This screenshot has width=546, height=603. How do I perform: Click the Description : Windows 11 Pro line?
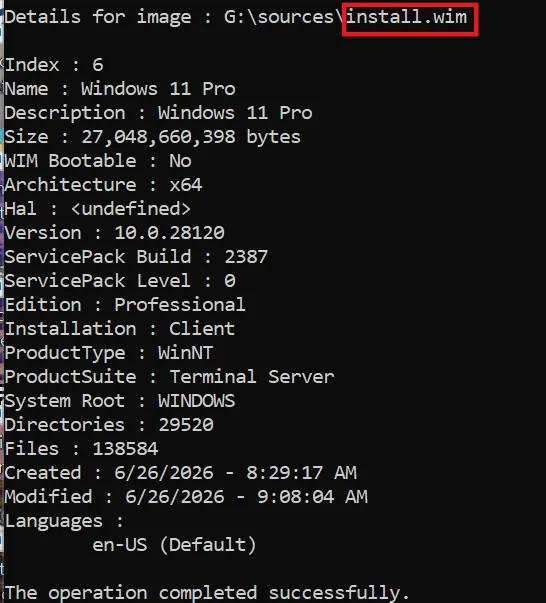coord(158,113)
